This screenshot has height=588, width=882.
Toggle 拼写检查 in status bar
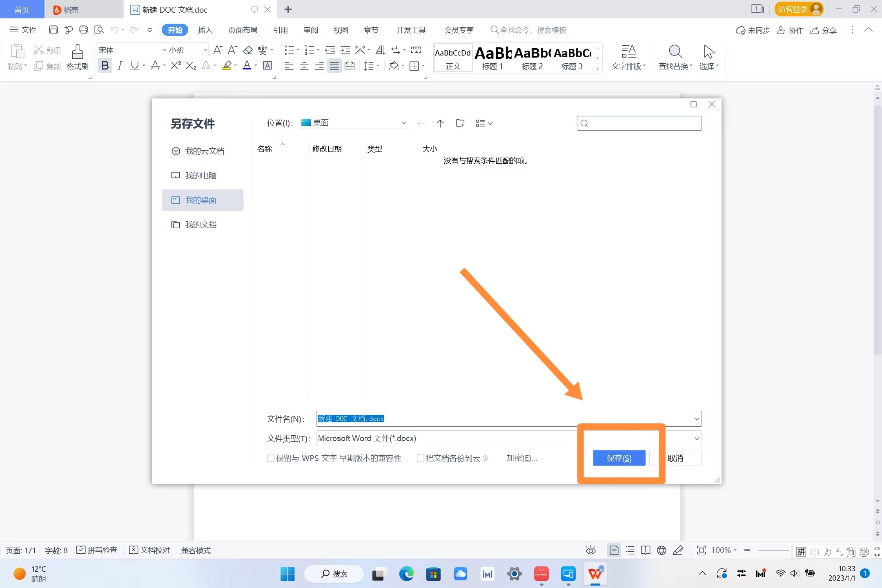[x=97, y=550]
